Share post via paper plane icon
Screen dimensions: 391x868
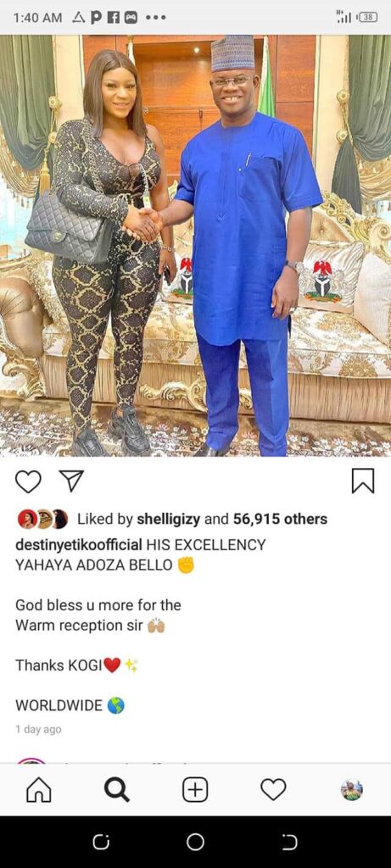71,481
